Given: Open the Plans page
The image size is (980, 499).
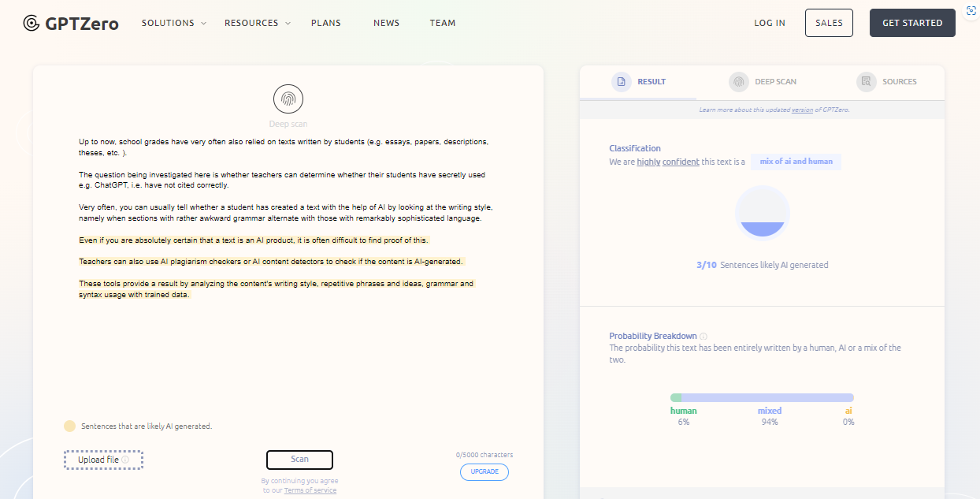Looking at the screenshot, I should pos(326,23).
